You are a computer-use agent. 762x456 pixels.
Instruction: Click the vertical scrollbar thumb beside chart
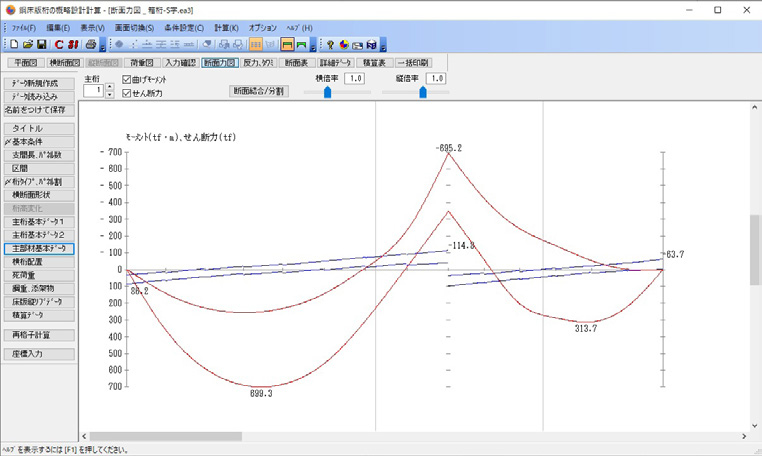pos(754,250)
